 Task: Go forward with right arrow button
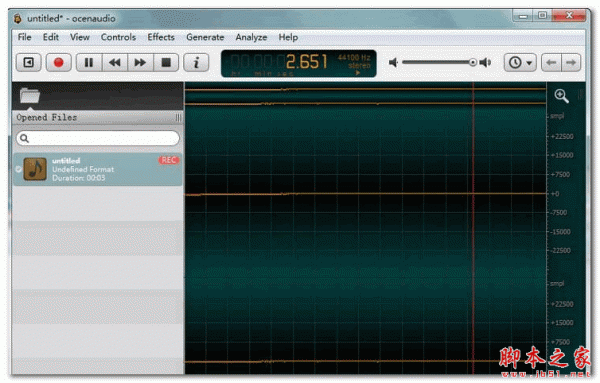coord(571,62)
